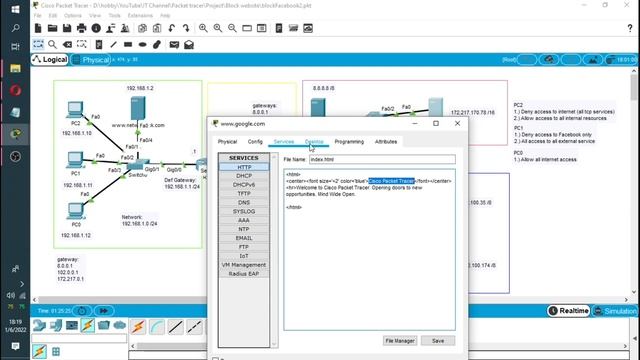Select the Network Devices category
The width and height of the screenshot is (640, 360).
pyautogui.click(x=40, y=325)
